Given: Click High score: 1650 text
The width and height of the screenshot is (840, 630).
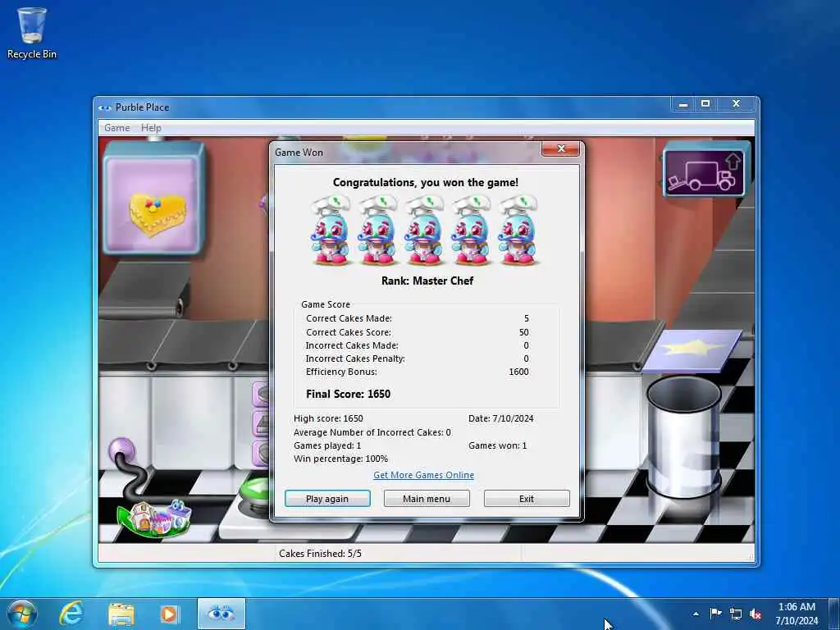Looking at the screenshot, I should click(x=328, y=418).
